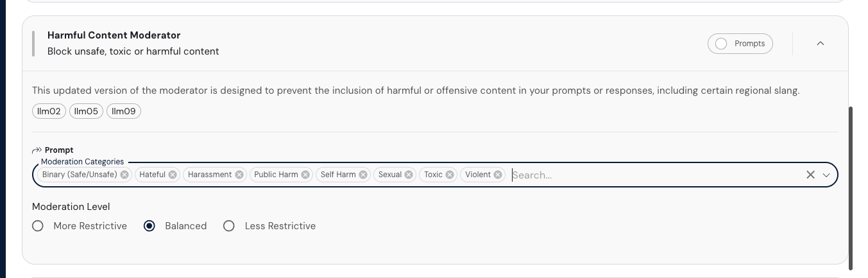868x278 pixels.
Task: Clear all selected moderation categories
Action: 810,175
